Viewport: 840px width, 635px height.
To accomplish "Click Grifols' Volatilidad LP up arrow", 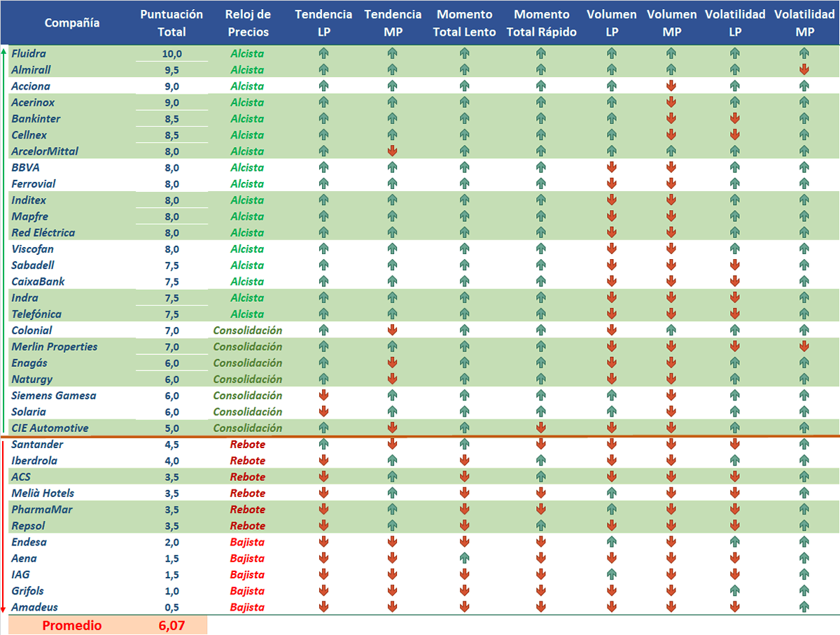I will [x=734, y=590].
